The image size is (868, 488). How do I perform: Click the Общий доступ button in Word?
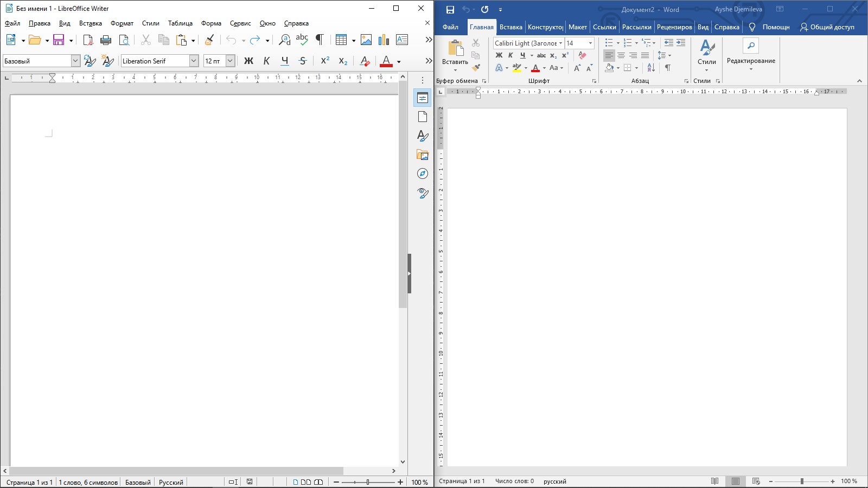[x=827, y=27]
